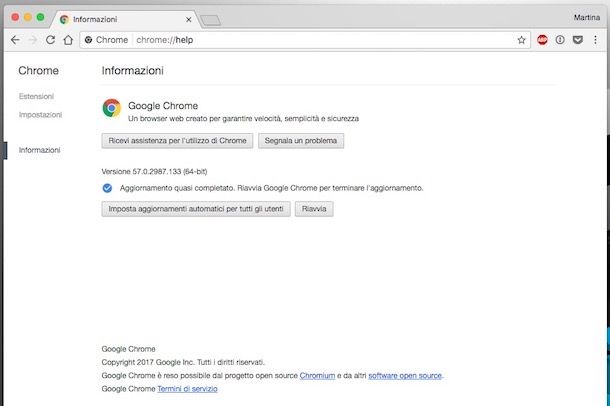Open the Termini di servizio link
This screenshot has height=406, width=610.
pyautogui.click(x=188, y=389)
